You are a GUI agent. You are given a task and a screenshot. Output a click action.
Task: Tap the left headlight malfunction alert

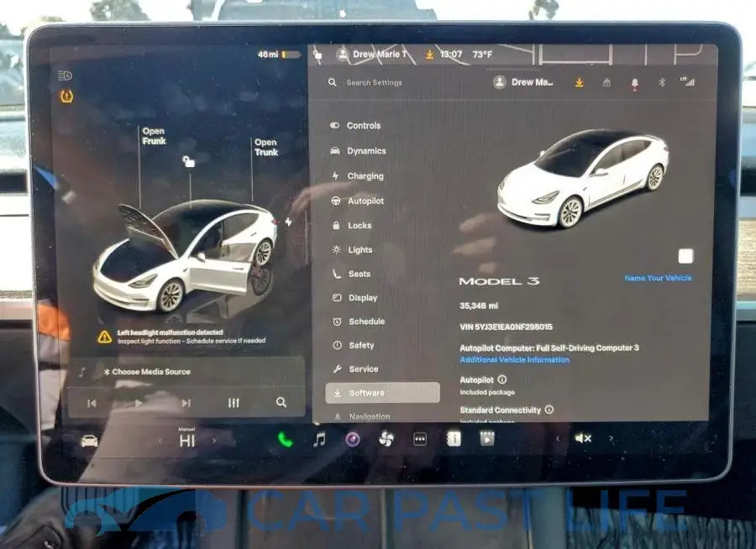182,337
